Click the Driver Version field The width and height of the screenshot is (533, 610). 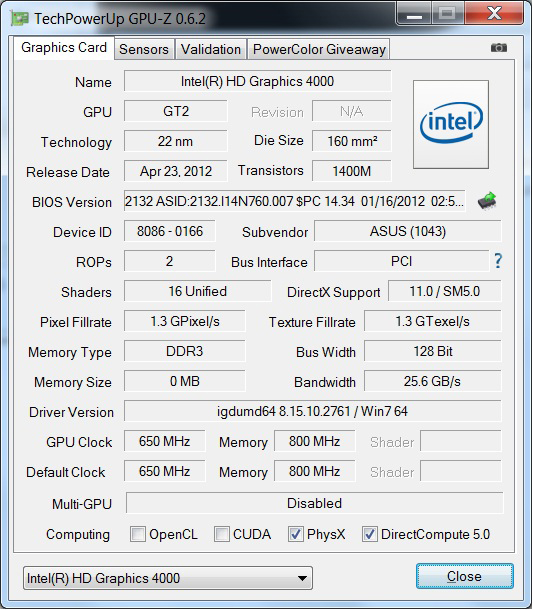(x=313, y=411)
